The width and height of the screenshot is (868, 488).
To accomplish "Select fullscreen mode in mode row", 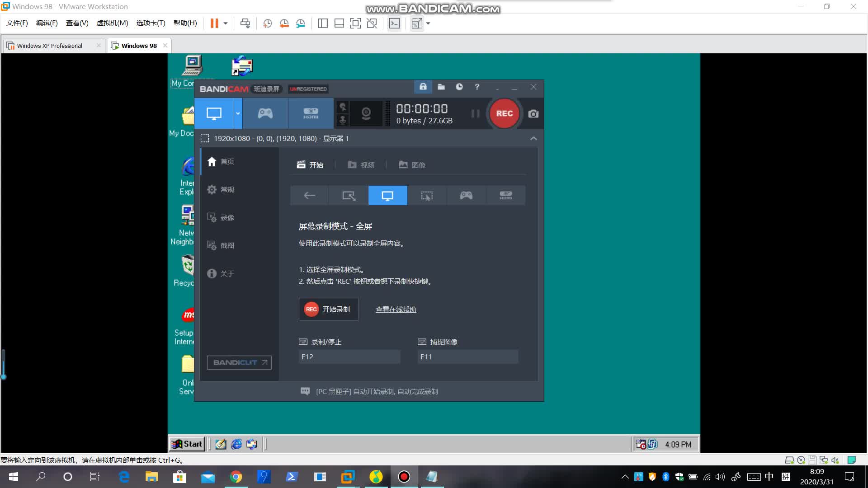I will [x=388, y=196].
